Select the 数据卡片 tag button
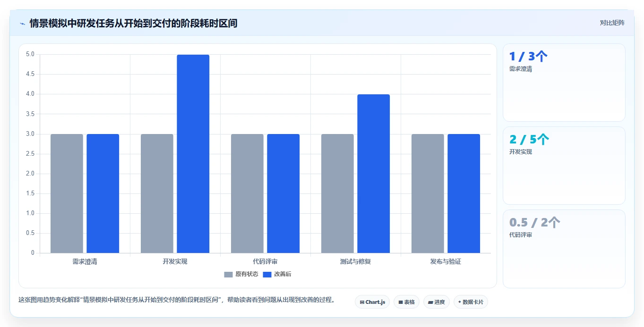Screen dimensions: 644x327 point(471,302)
